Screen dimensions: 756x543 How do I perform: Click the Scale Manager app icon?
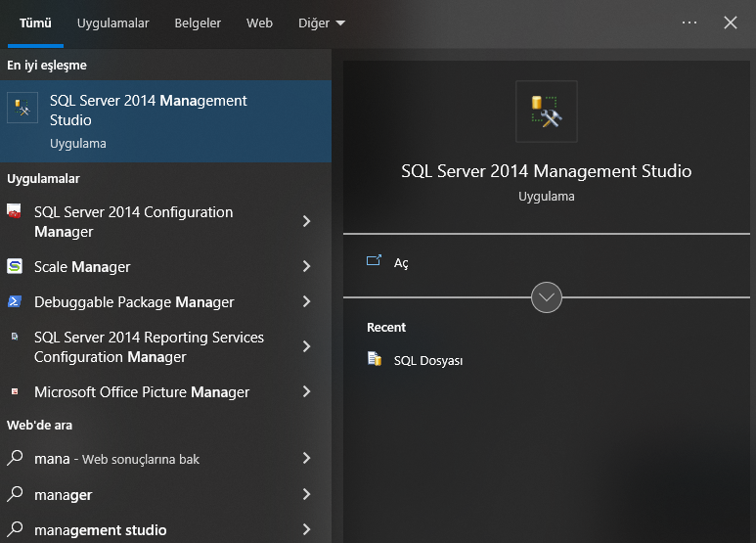(15, 266)
